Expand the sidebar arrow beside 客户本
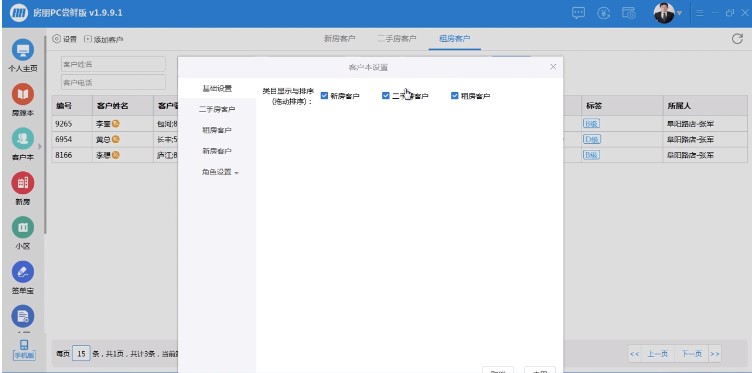The height and width of the screenshot is (373, 752). pyautogui.click(x=40, y=146)
